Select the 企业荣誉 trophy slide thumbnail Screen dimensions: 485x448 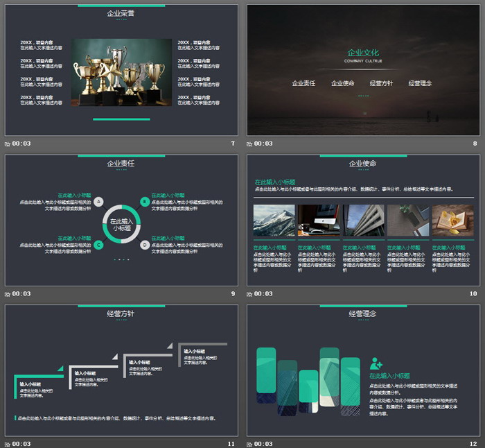pos(121,69)
